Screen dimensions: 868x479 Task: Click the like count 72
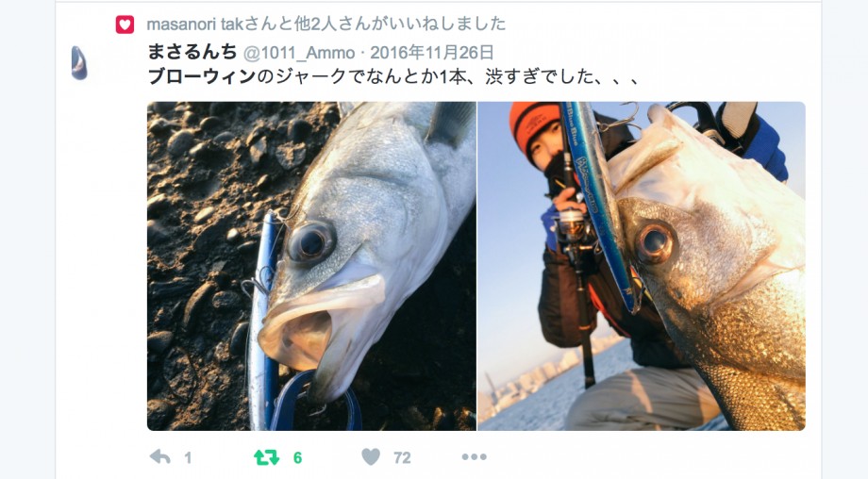tap(403, 458)
